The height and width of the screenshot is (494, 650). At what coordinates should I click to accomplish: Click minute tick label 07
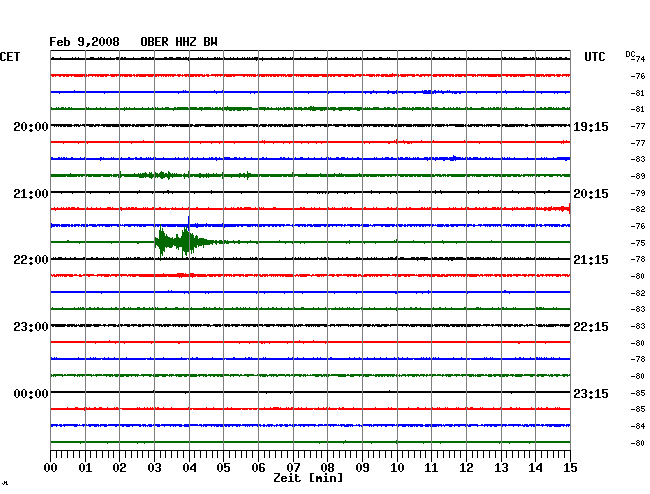pyautogui.click(x=293, y=467)
